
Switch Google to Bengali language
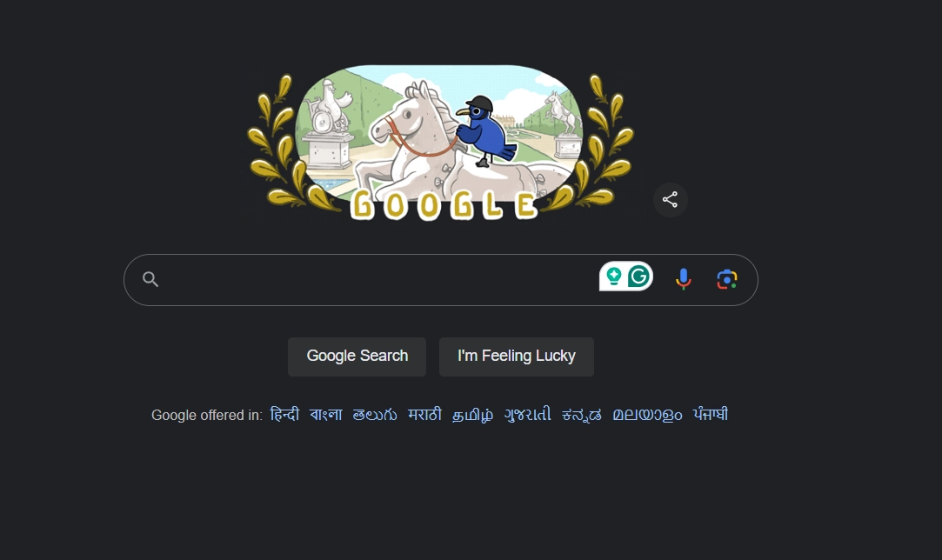point(325,415)
